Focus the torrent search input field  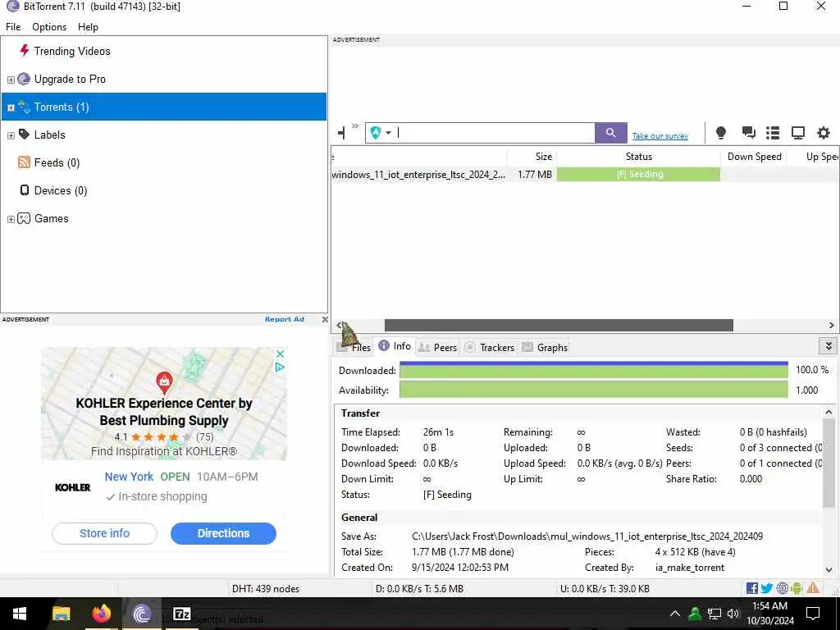495,132
